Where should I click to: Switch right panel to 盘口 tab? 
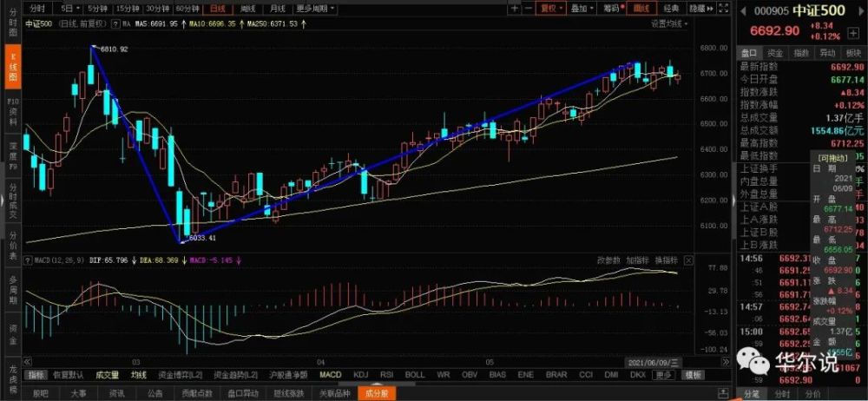pos(750,53)
